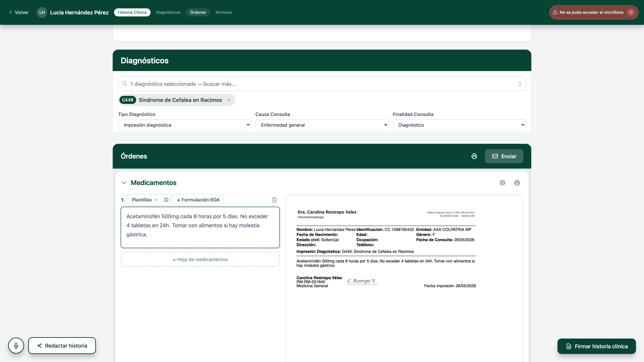Open Tipo Diagnóstico dropdown
644x362 pixels.
[184, 125]
